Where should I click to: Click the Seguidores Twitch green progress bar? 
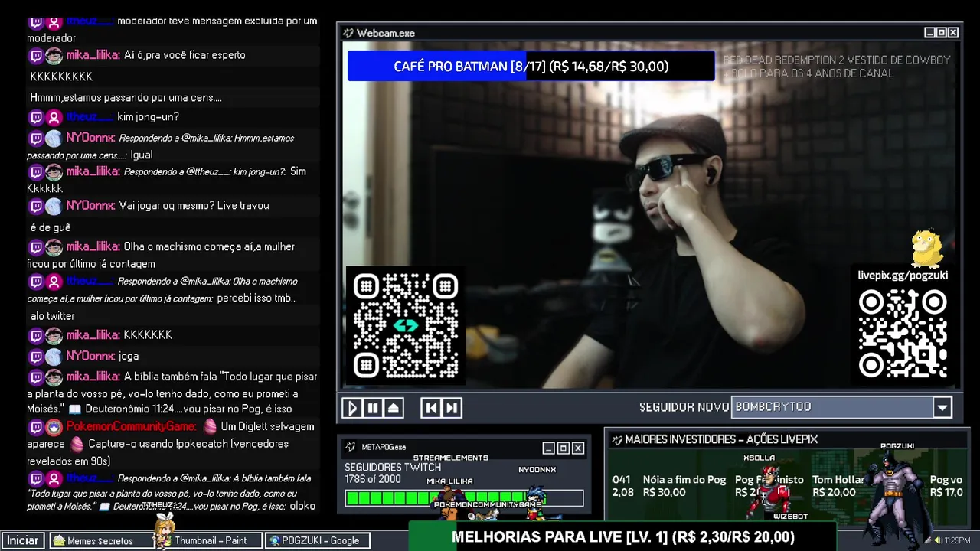tap(464, 498)
